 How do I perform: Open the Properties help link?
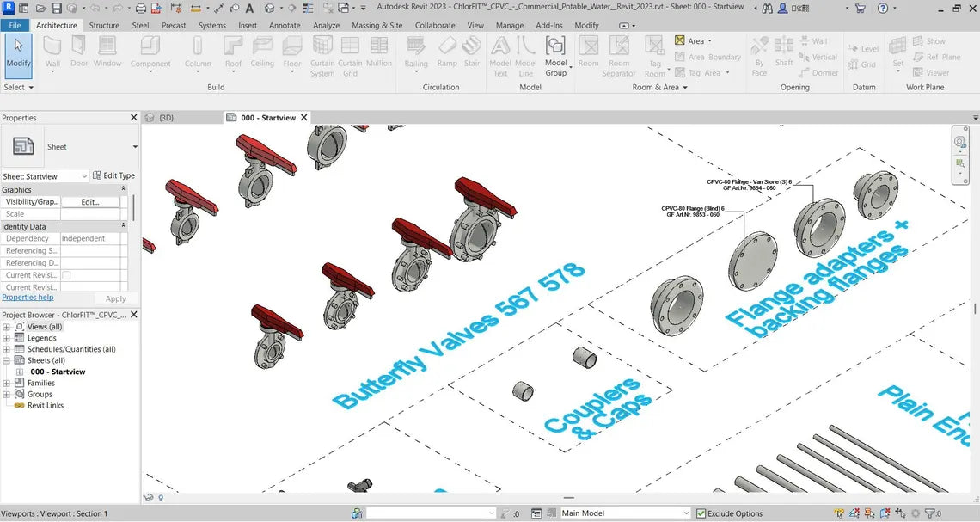28,298
